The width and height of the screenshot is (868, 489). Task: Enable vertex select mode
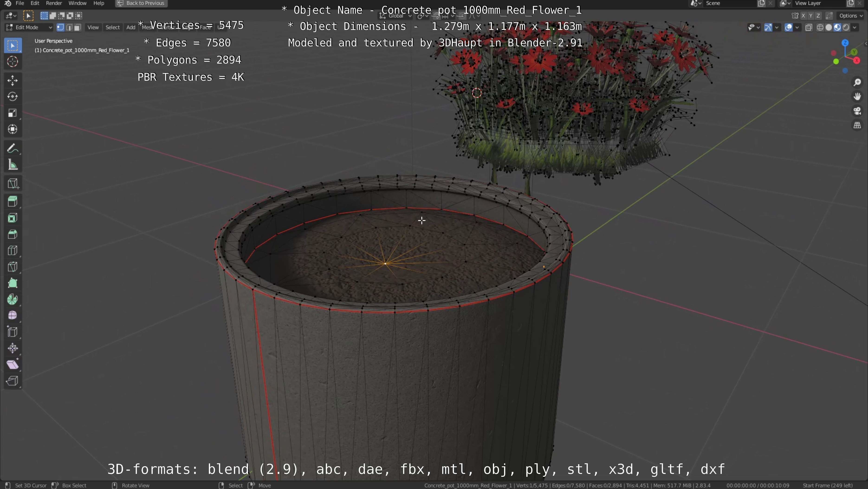pyautogui.click(x=61, y=28)
